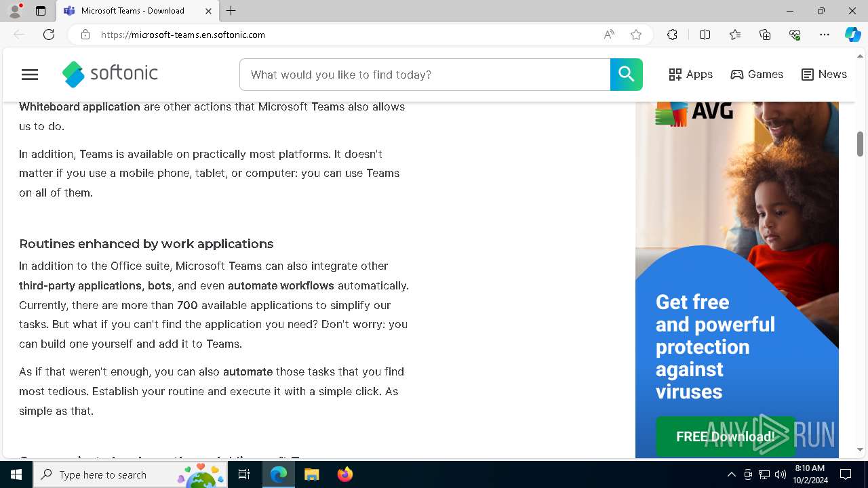Click the blue search magnifier button
The image size is (868, 488).
tap(626, 75)
